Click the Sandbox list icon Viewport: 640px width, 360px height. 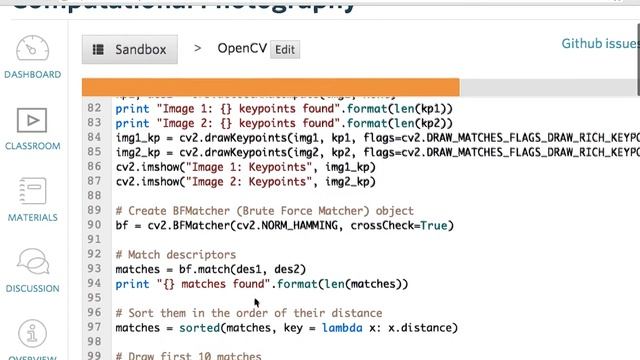pyautogui.click(x=98, y=49)
